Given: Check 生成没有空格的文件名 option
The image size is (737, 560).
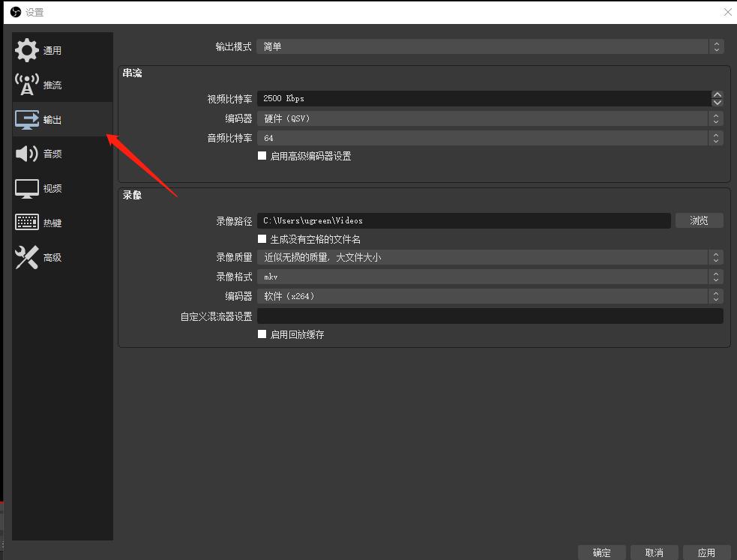Looking at the screenshot, I should 262,238.
